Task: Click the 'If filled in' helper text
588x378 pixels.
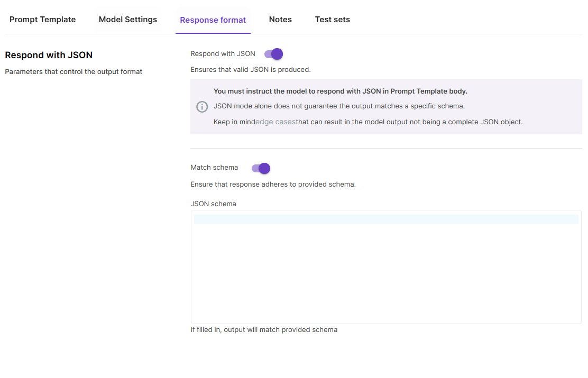Action: tap(264, 330)
